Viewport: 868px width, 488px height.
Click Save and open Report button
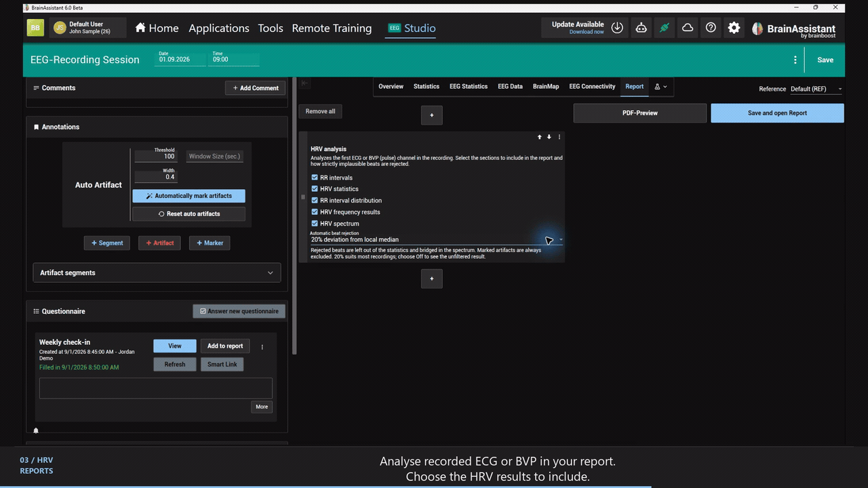tap(777, 113)
